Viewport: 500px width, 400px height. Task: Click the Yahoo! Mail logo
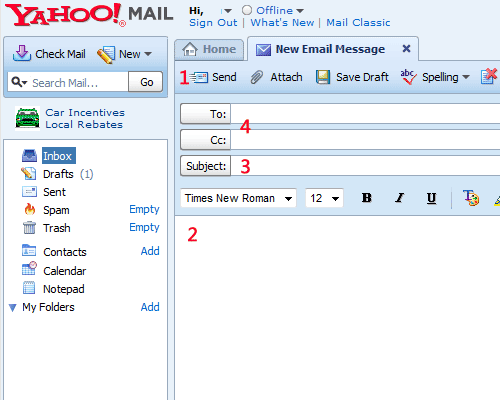[89, 15]
